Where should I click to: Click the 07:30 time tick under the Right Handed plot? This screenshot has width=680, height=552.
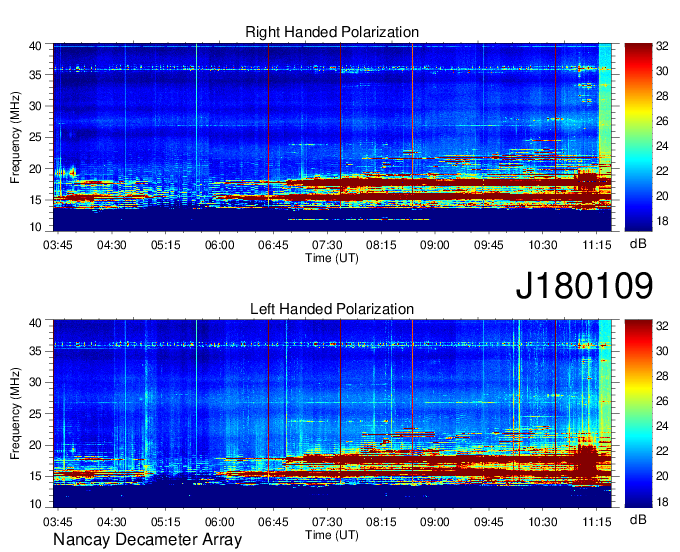[327, 245]
